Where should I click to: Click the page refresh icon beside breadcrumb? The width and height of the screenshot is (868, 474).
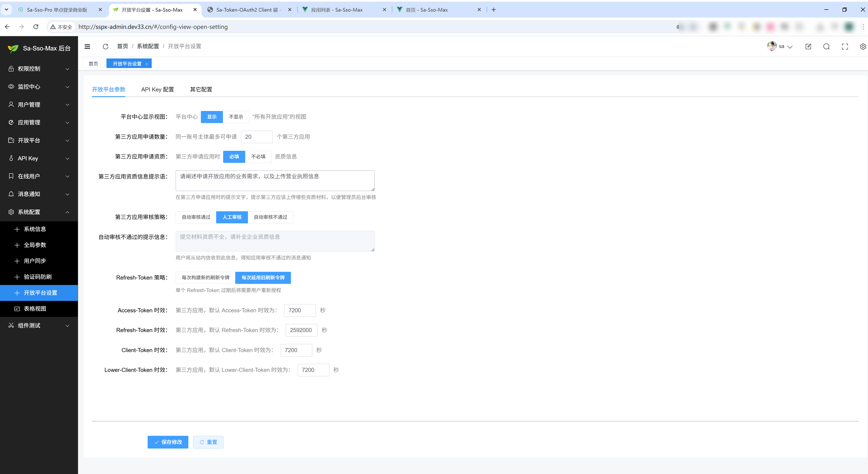[106, 46]
